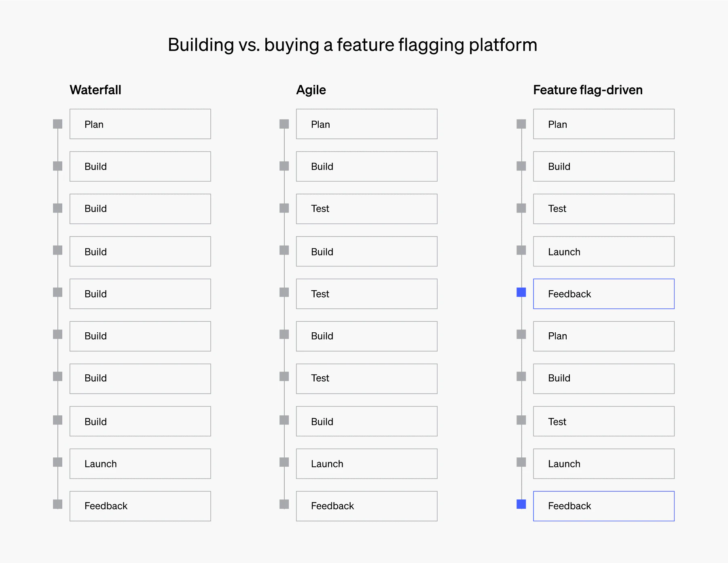Viewport: 728px width, 563px height.
Task: Click the Feedback box in the Waterfall column
Action: click(140, 506)
